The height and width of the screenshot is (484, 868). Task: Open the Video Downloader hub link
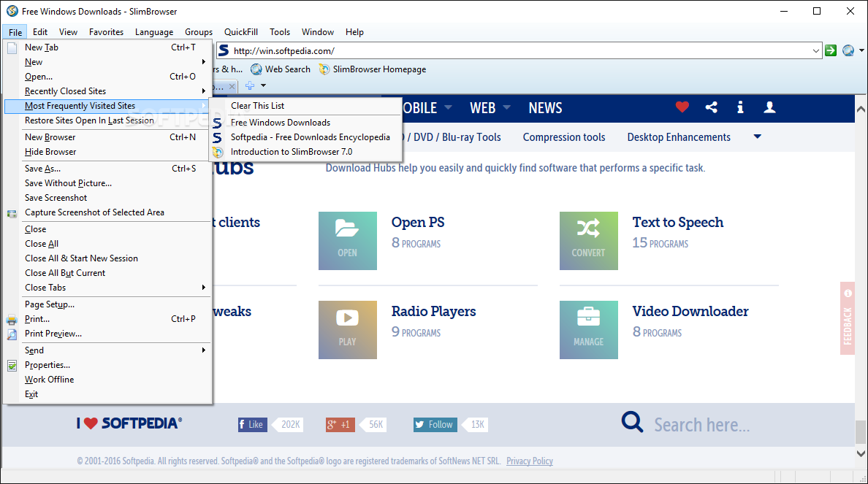point(690,312)
